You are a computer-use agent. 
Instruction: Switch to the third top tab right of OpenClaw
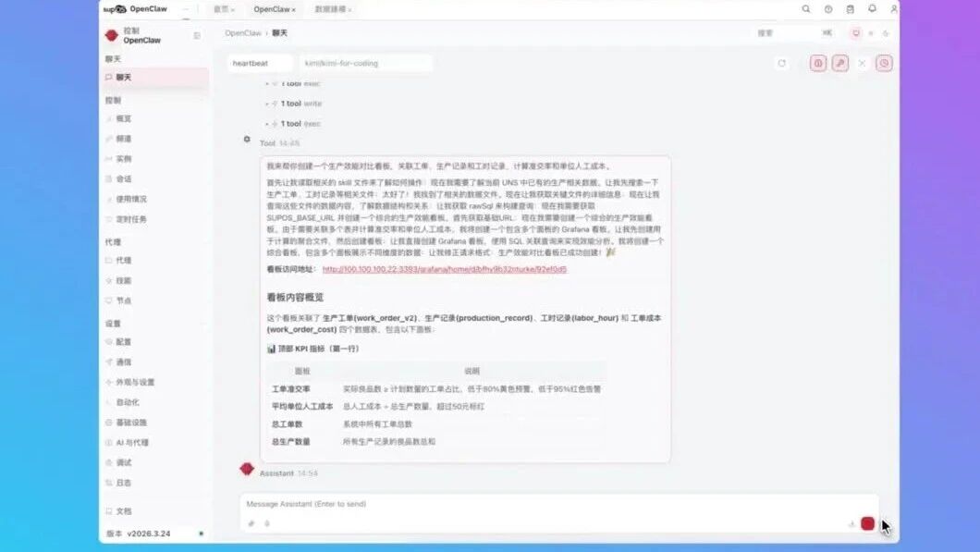click(x=333, y=9)
